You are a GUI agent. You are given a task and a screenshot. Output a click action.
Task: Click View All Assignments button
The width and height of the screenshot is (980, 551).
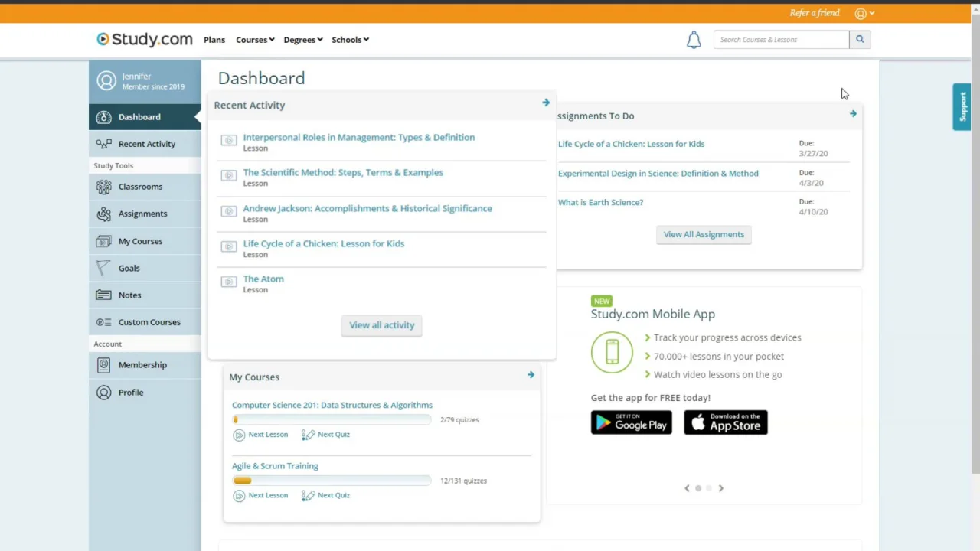[x=704, y=235]
